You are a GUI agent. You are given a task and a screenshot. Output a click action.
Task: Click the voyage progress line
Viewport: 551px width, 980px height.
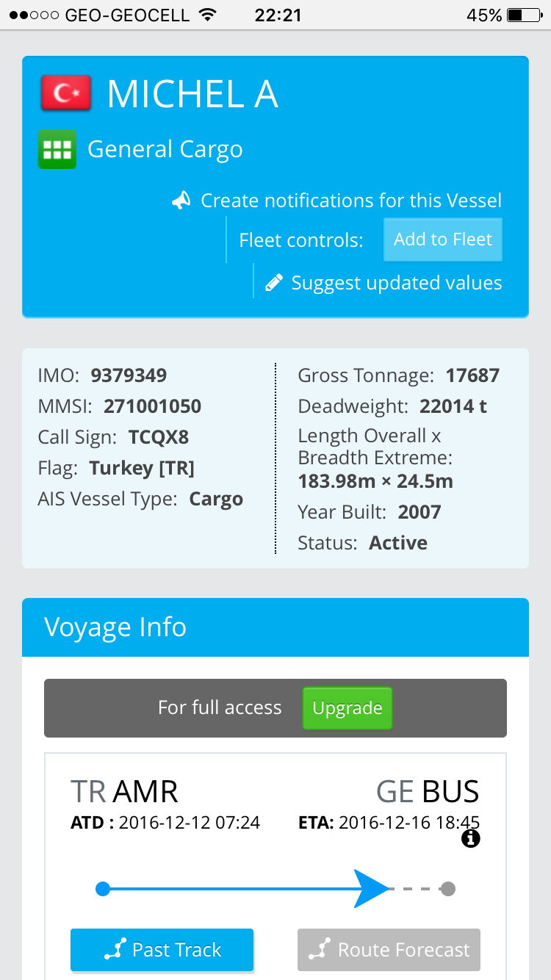point(228,889)
